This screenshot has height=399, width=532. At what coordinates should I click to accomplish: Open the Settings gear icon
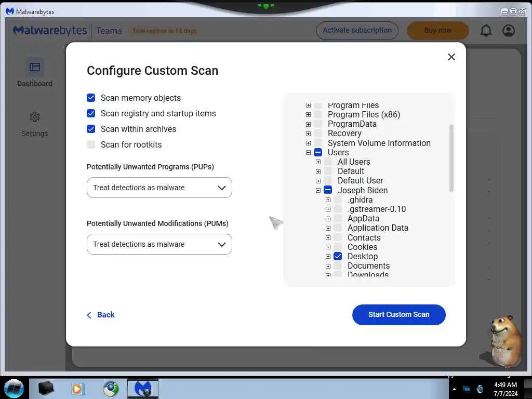click(35, 117)
